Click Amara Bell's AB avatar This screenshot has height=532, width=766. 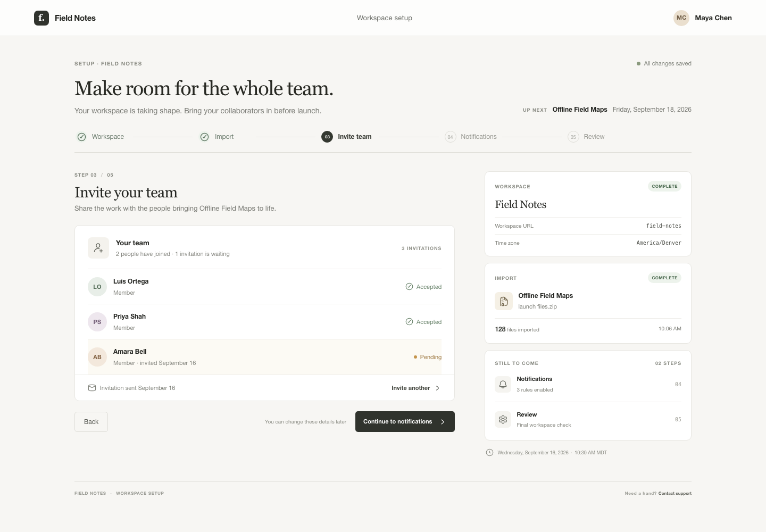click(97, 357)
